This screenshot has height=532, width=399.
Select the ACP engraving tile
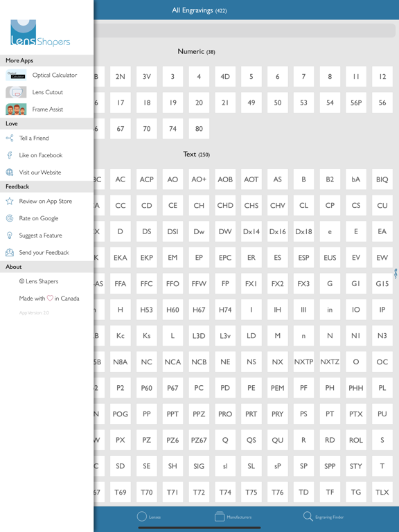pos(147,179)
